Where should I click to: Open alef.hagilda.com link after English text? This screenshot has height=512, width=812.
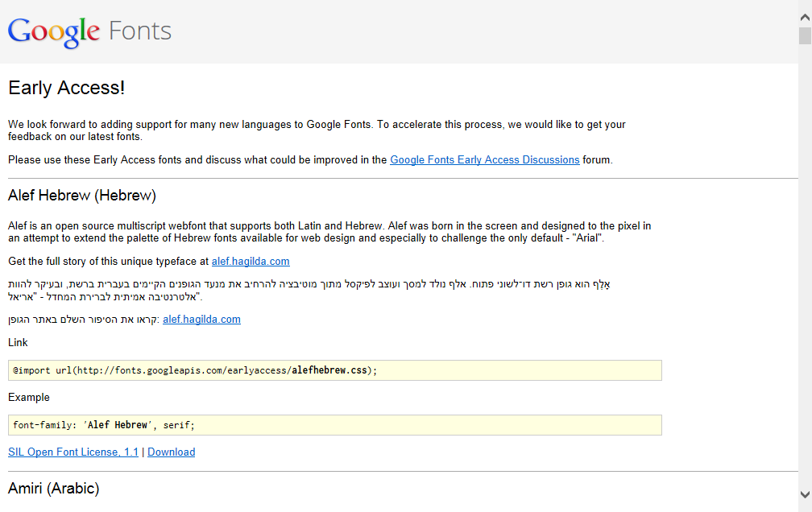250,262
